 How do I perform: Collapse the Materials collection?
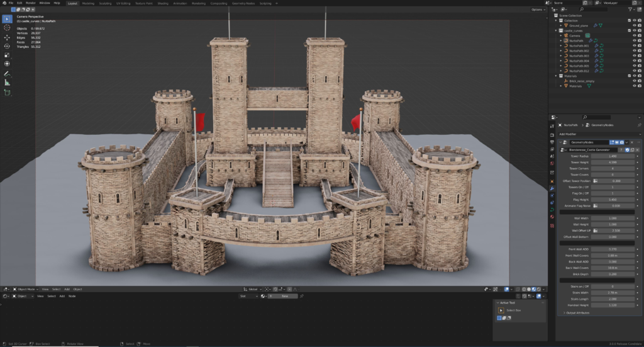pos(556,76)
